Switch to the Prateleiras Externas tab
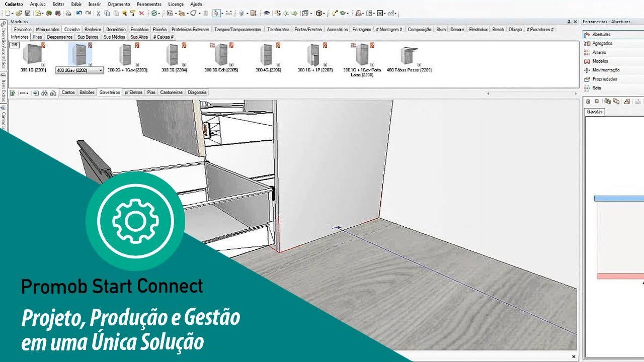This screenshot has height=362, width=644. point(190,30)
